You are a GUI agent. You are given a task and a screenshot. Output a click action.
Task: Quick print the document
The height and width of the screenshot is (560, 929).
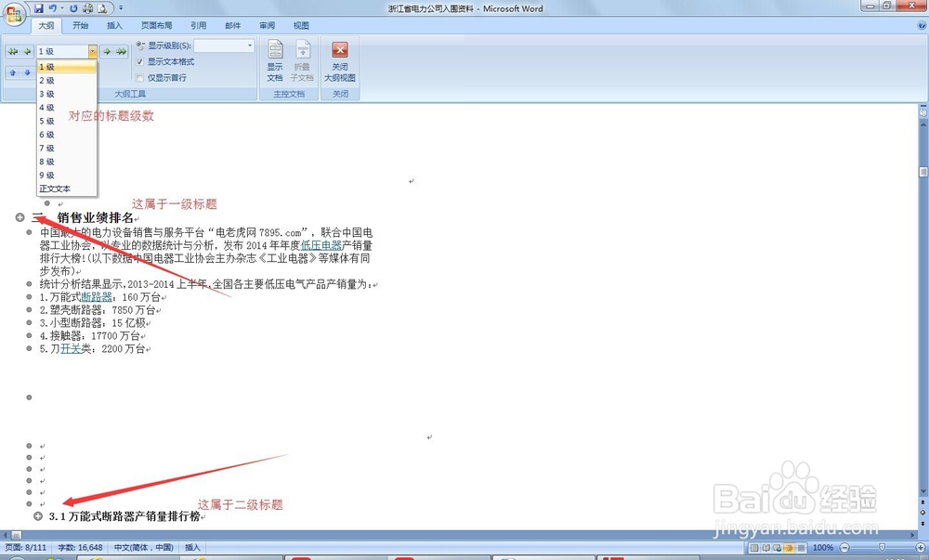coord(87,8)
